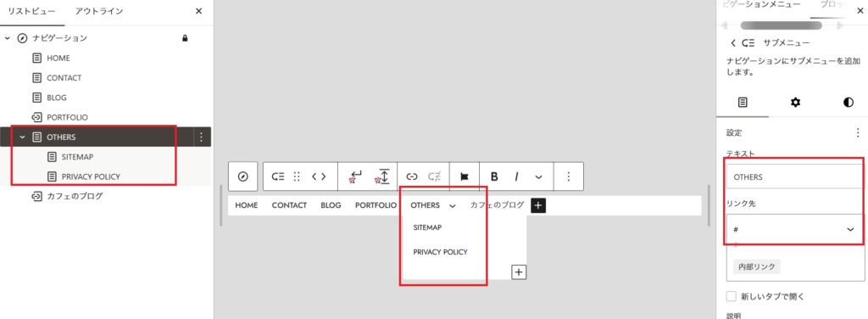This screenshot has width=868, height=319.
Task: Switch to the リストビュー tab
Action: click(30, 11)
